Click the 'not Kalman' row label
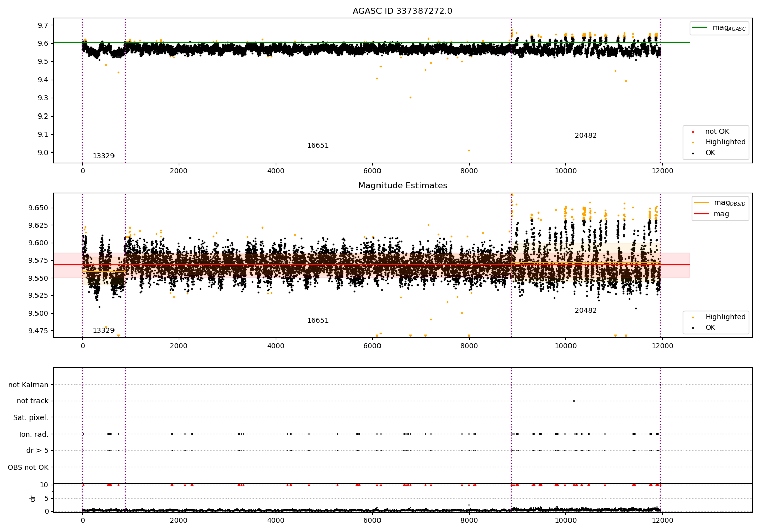This screenshot has height=532, width=760. click(x=28, y=385)
